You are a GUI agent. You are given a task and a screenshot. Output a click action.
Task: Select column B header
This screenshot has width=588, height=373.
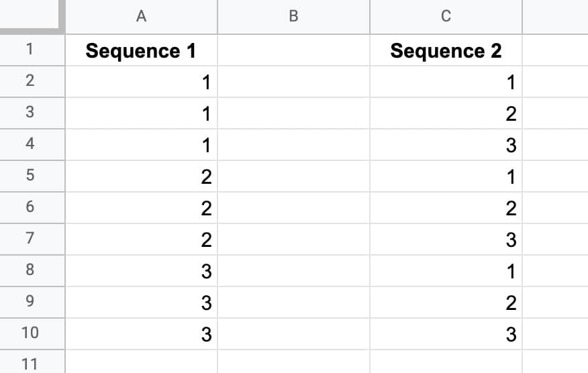click(x=293, y=17)
